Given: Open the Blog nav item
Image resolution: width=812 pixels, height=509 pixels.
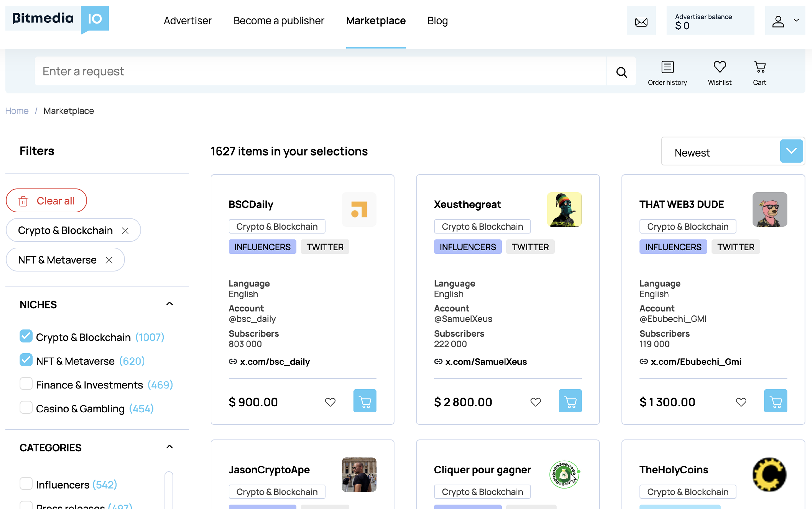Looking at the screenshot, I should point(438,21).
